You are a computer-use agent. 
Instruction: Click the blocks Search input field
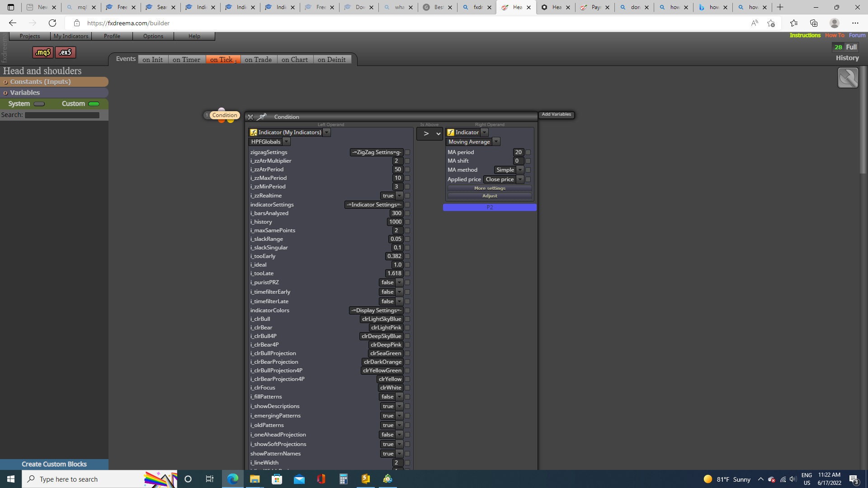pyautogui.click(x=62, y=115)
